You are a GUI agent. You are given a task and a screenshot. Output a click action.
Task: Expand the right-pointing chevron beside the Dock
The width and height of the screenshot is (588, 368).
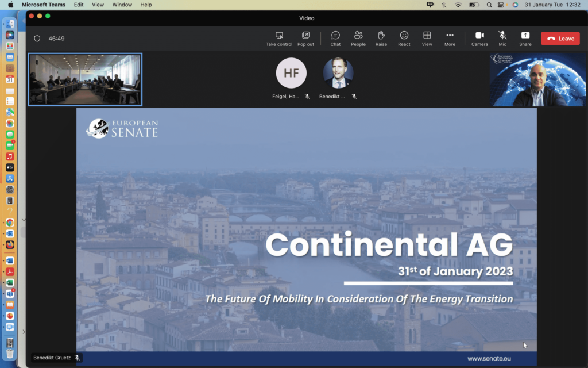[x=24, y=332]
